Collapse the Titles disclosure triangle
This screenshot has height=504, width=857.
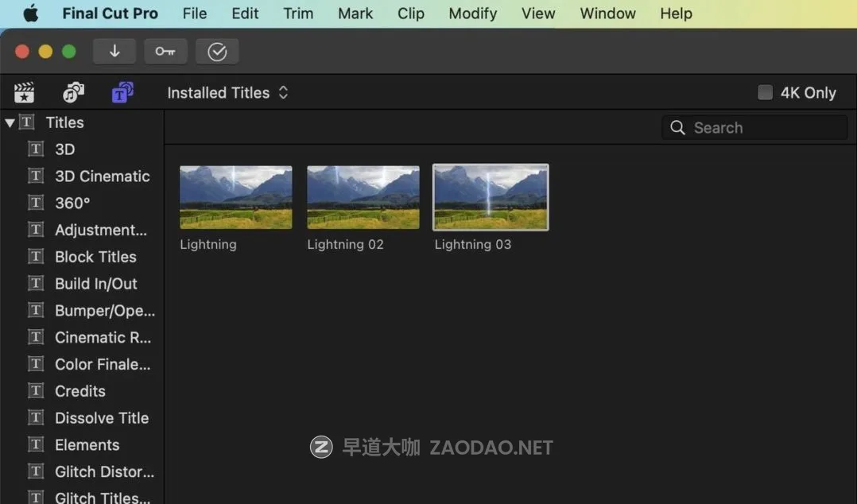point(10,123)
